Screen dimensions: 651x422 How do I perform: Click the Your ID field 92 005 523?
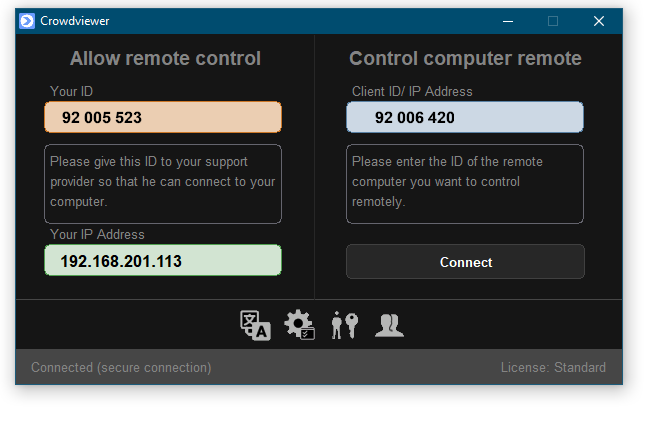click(x=163, y=117)
